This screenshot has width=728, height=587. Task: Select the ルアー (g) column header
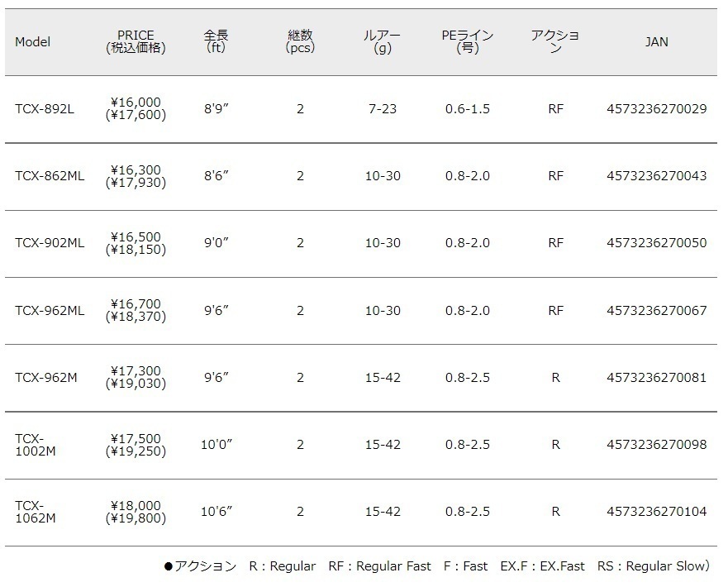coord(383,42)
